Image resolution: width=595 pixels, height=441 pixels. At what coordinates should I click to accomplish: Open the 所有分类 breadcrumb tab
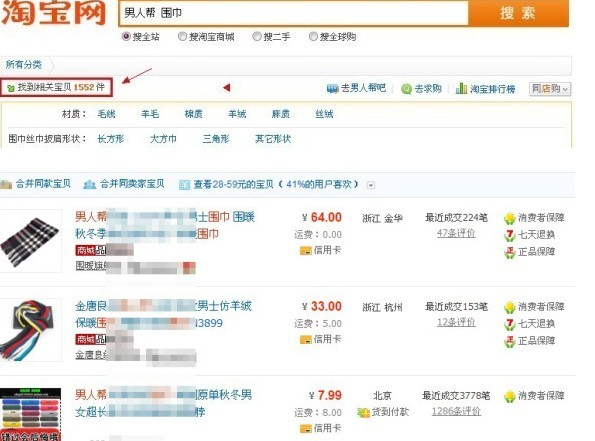tap(24, 65)
